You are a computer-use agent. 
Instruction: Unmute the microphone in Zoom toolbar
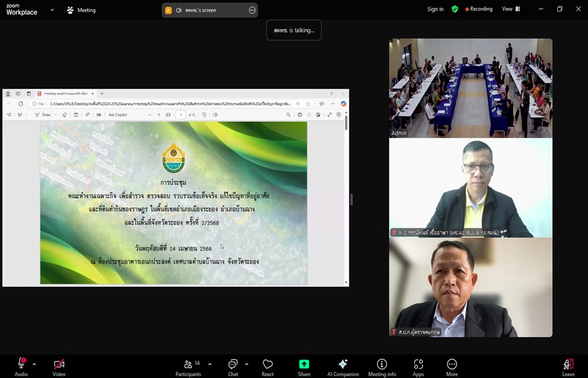[21, 367]
